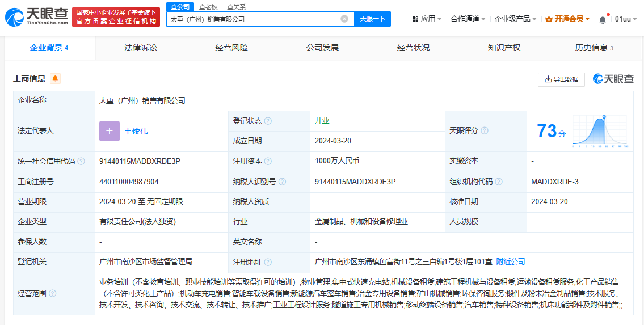
Task: Expand the 应用 dropdown menu
Action: click(x=427, y=19)
